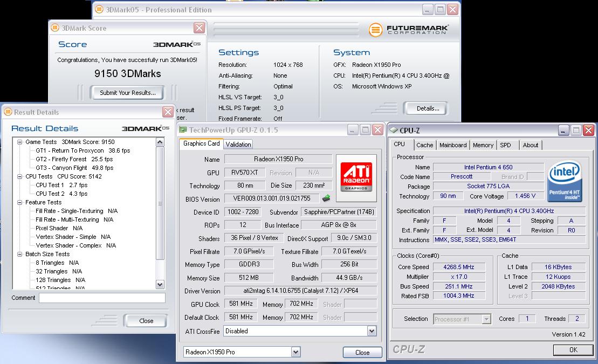Select GT2 - Firefly Forest row

coord(74,159)
